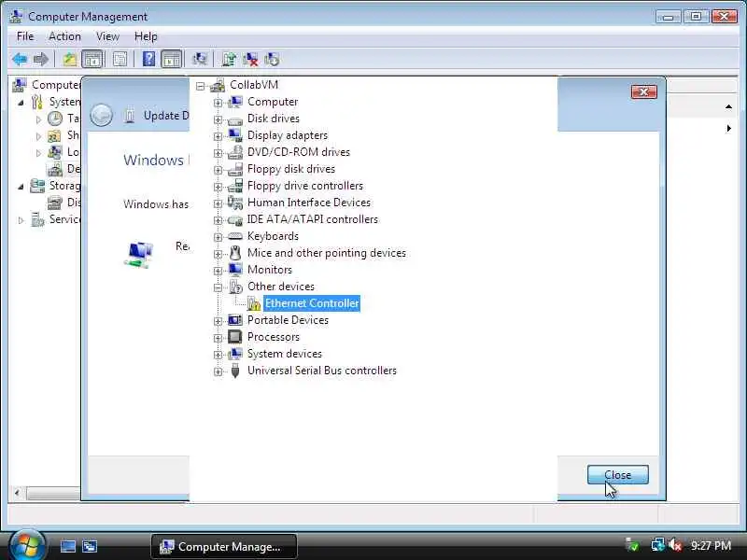This screenshot has width=747, height=560.
Task: Click the Ethernet Controller warning icon
Action: pyautogui.click(x=253, y=303)
